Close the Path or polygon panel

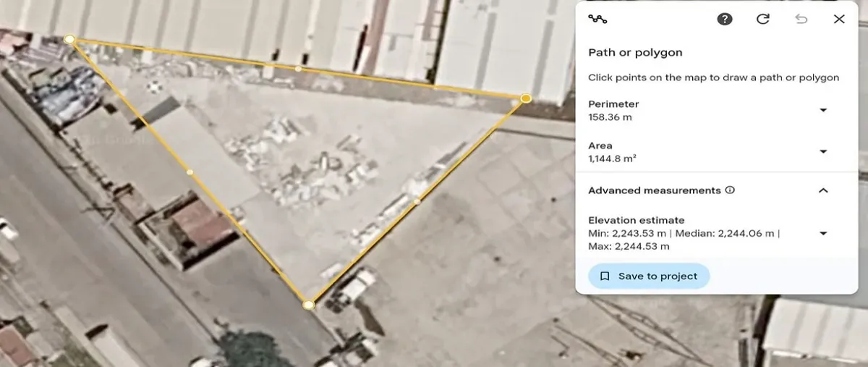pyautogui.click(x=839, y=20)
